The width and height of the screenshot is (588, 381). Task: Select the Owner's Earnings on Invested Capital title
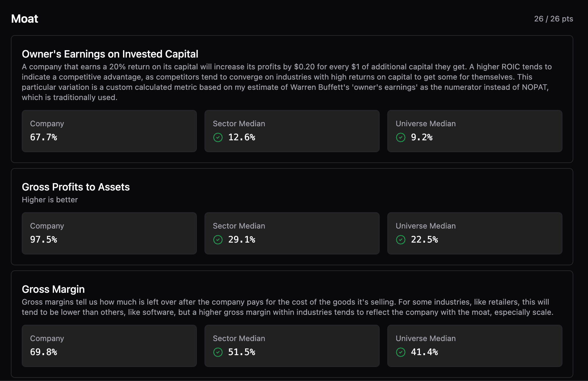110,54
